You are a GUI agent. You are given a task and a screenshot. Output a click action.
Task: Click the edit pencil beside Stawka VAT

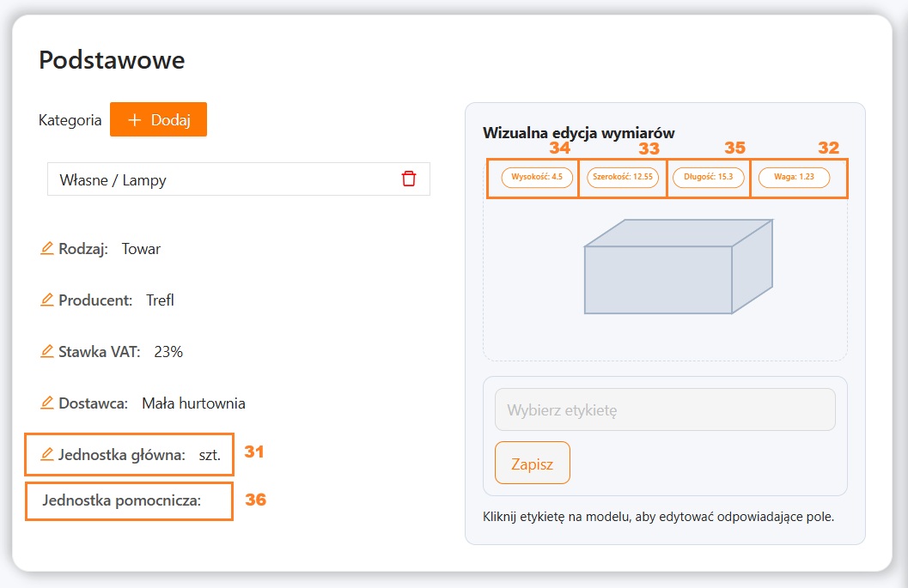pos(47,352)
